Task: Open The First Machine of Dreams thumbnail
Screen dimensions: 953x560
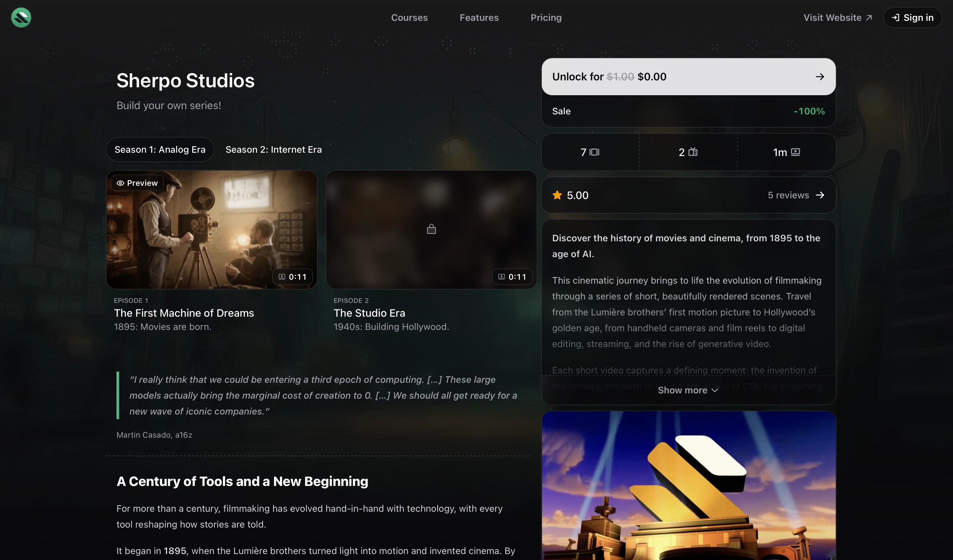Action: (212, 230)
